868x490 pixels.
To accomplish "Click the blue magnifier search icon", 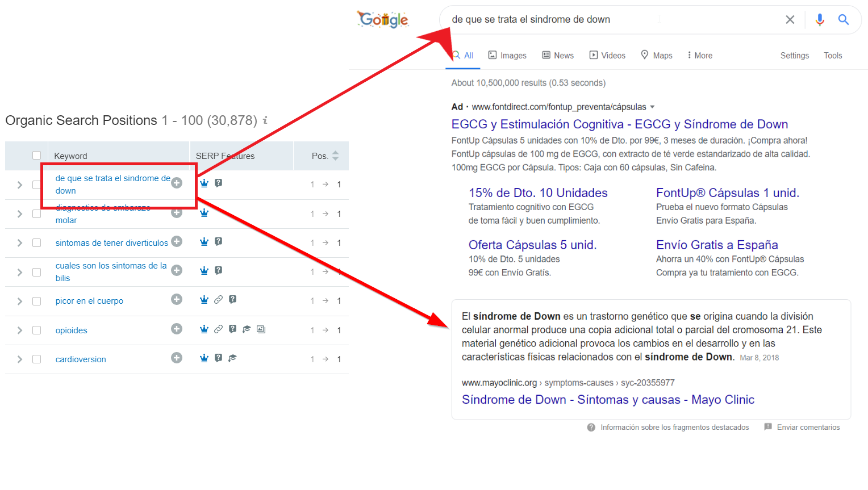I will click(844, 20).
